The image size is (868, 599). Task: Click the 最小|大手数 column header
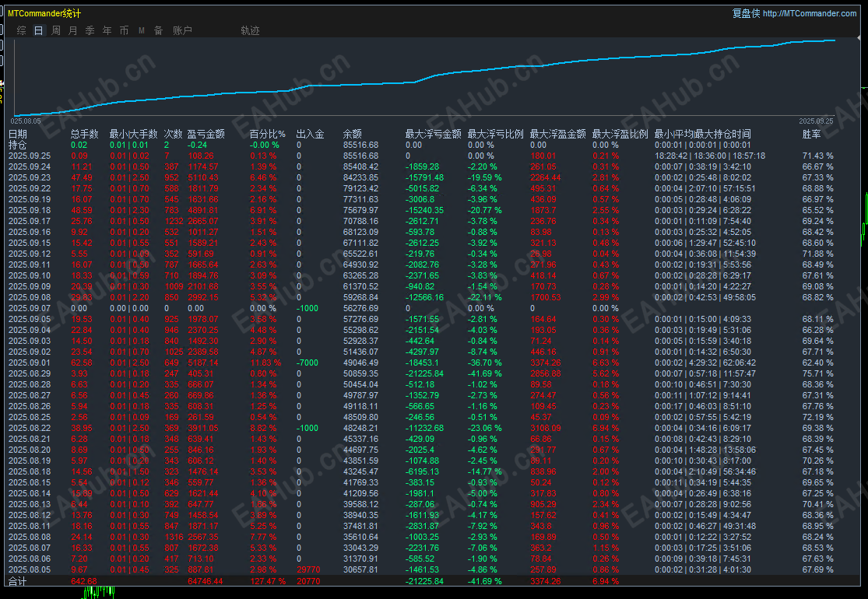[x=133, y=134]
